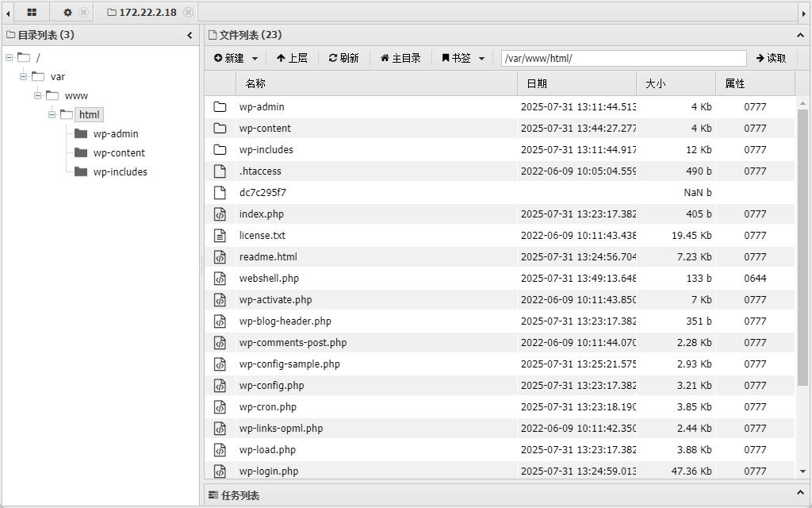Viewport: 812px width, 508px height.
Task: Open the wp-admin folder row
Action: coord(500,107)
